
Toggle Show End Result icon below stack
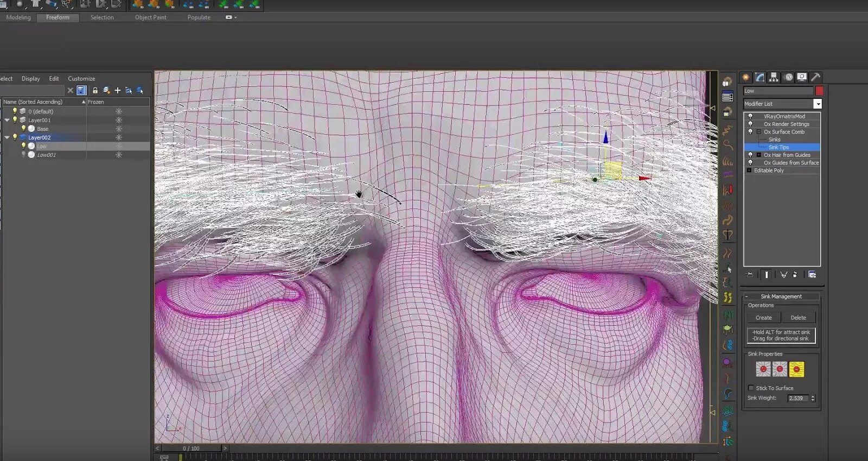tap(767, 275)
